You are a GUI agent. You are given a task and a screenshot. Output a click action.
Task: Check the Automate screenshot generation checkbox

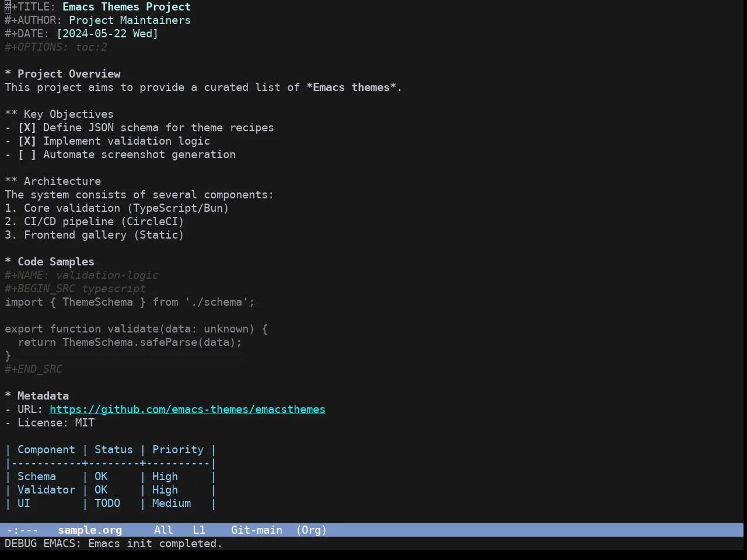(x=27, y=155)
